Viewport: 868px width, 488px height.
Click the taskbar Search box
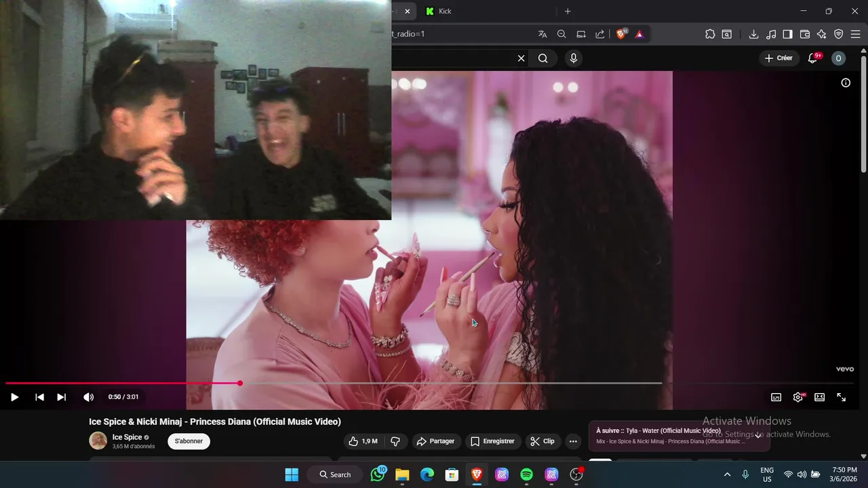[x=335, y=474]
